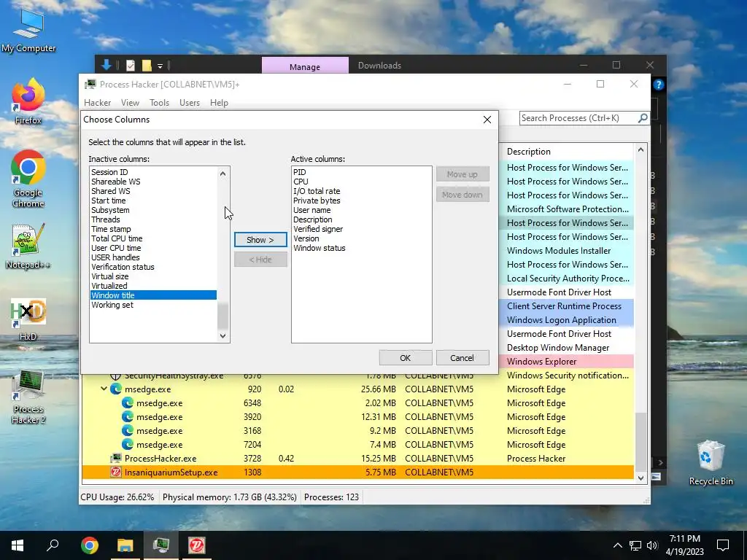Viewport: 747px width, 560px height.
Task: Click the taskbar clock showing 7:11 PM
Action: click(684, 545)
